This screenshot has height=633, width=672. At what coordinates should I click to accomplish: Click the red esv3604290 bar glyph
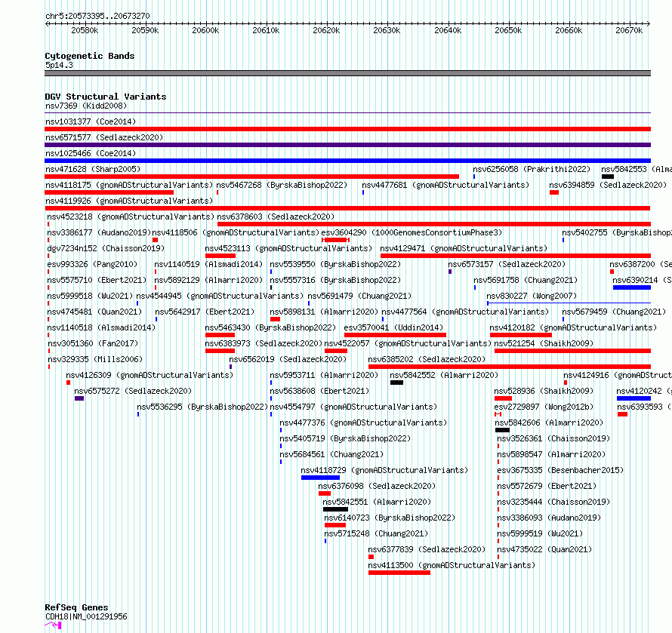tap(335, 240)
